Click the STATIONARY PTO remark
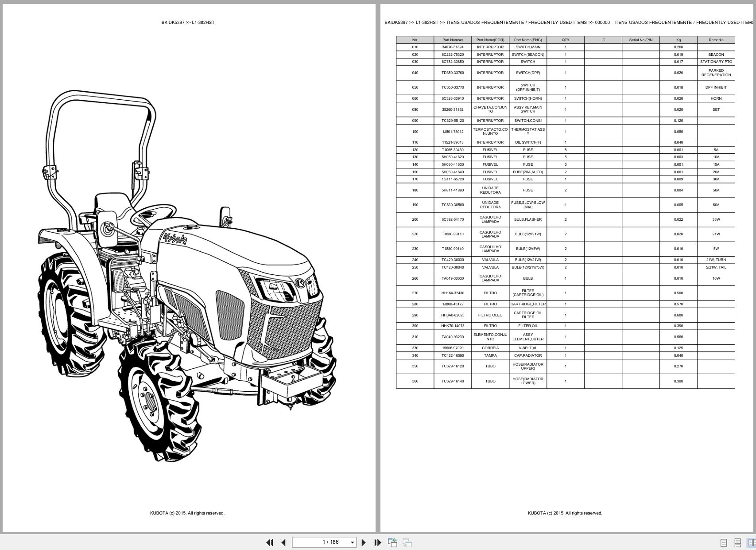 point(716,62)
